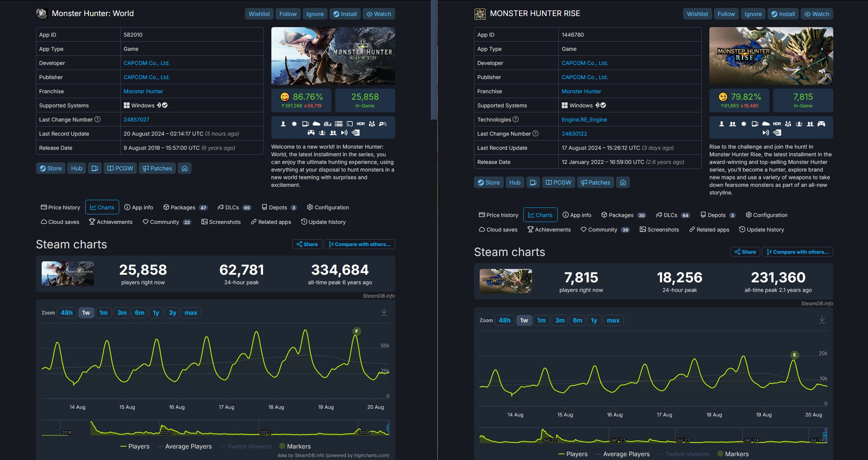
Task: Toggle Twitch Viewers series in World chart legend
Action: tap(246, 446)
